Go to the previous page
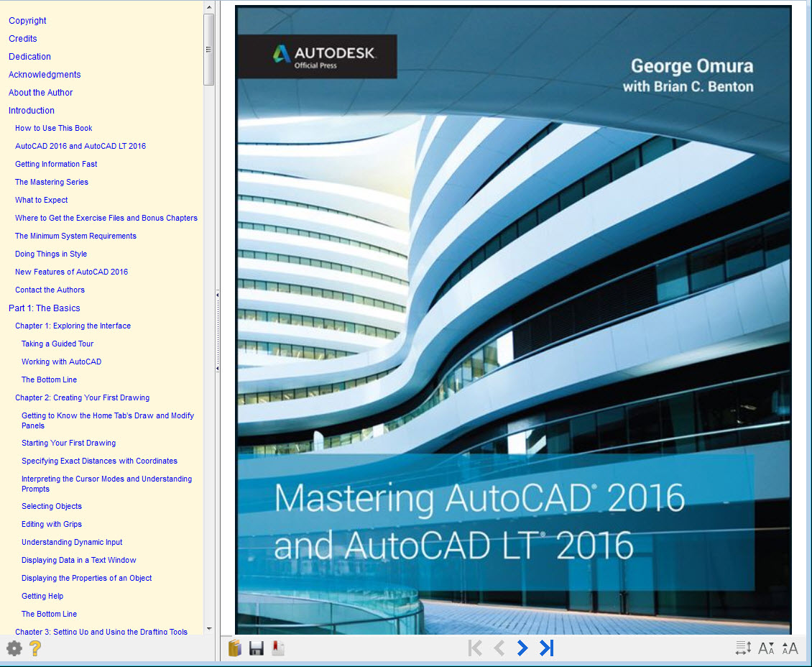 point(499,648)
